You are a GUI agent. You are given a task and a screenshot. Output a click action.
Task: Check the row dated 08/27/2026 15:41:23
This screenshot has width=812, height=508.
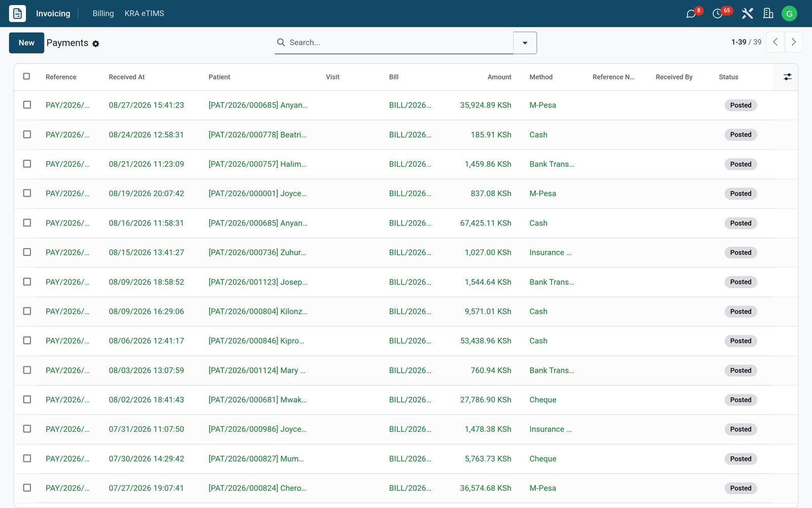(x=27, y=105)
